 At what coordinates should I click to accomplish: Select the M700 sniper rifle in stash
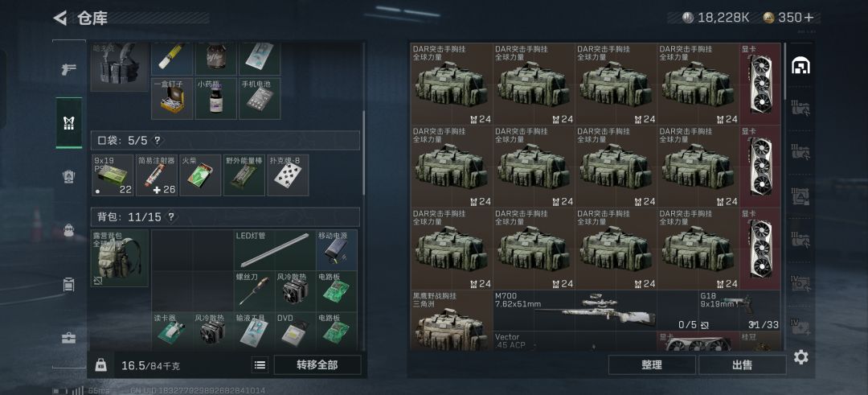click(595, 311)
